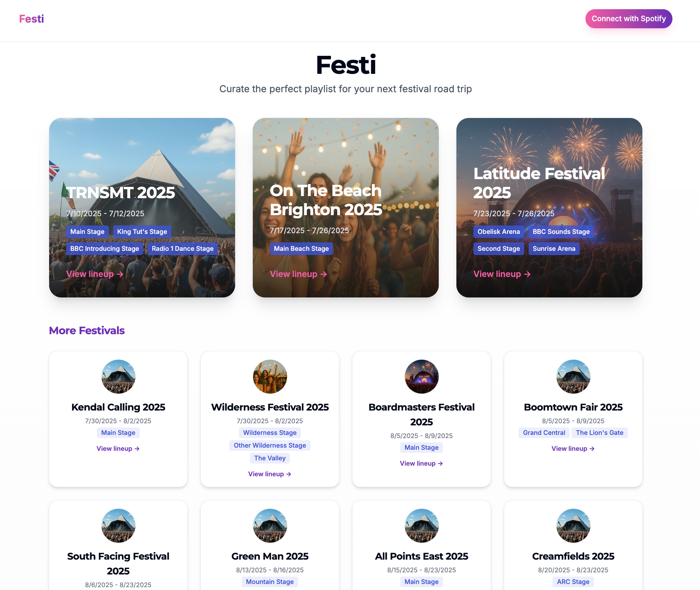Pick the Sunrise Arena stage tag
Image resolution: width=700 pixels, height=590 pixels.
tap(554, 249)
